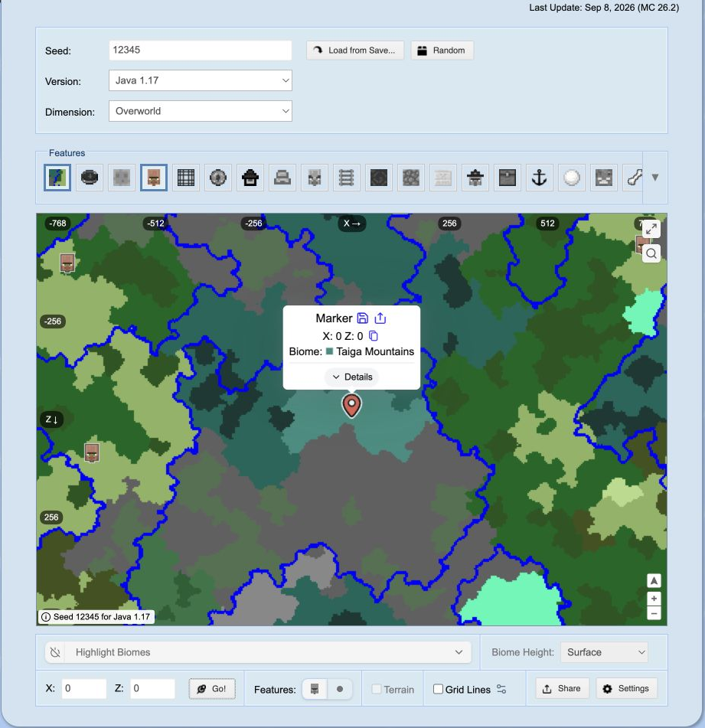Expand the Features list with the triangle
This screenshot has height=728, width=705.
(x=655, y=178)
